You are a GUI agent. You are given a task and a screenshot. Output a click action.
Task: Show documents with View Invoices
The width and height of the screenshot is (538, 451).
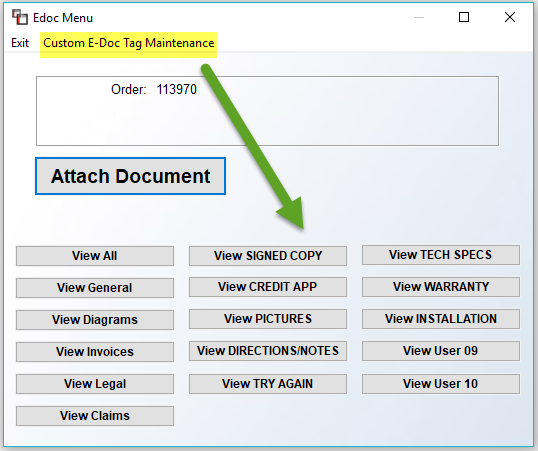click(95, 351)
